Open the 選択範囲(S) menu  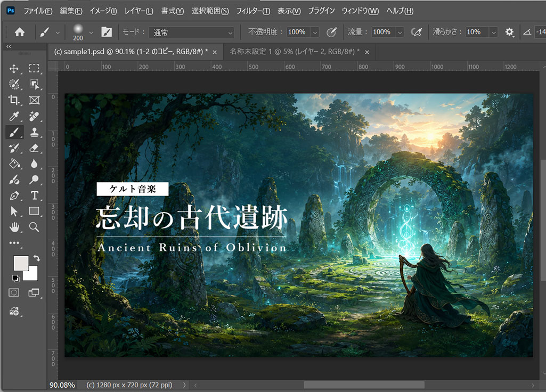[210, 11]
